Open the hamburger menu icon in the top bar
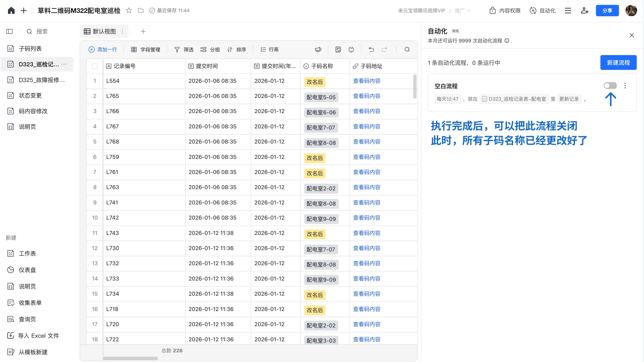Screen dimensions: 644x362 click(x=568, y=10)
